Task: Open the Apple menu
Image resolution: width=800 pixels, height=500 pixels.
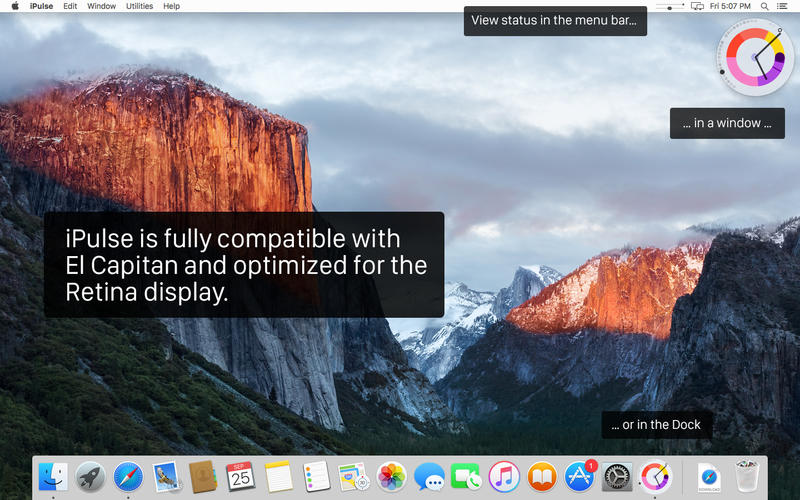Action: click(x=15, y=6)
